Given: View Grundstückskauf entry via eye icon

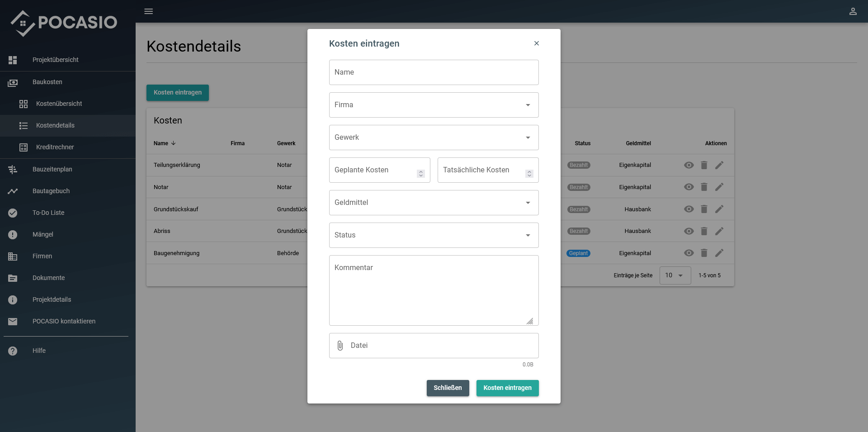Looking at the screenshot, I should coord(689,209).
